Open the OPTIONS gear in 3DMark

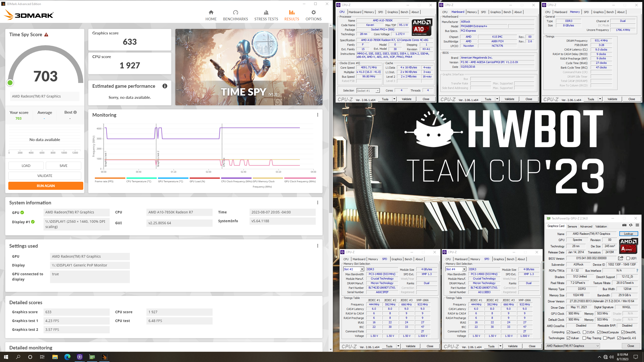point(313,15)
